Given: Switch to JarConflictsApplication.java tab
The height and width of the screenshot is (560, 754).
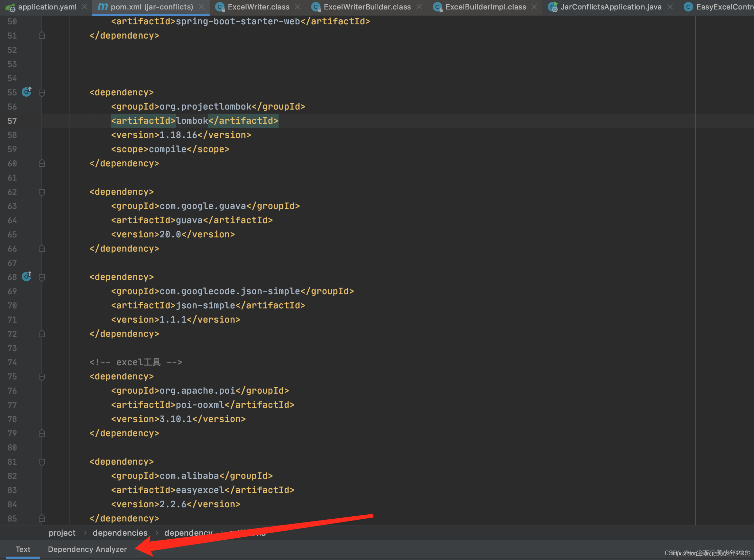Looking at the screenshot, I should [x=610, y=7].
